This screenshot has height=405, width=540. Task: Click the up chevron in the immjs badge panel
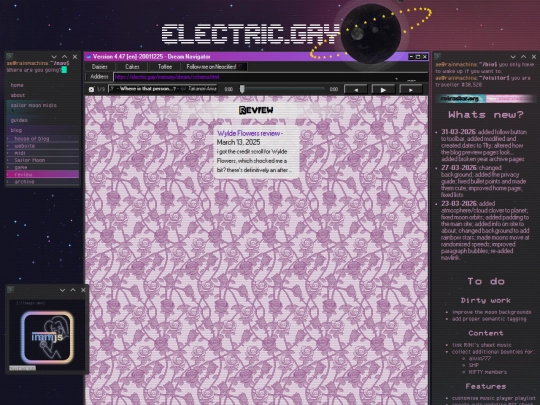(x=73, y=290)
